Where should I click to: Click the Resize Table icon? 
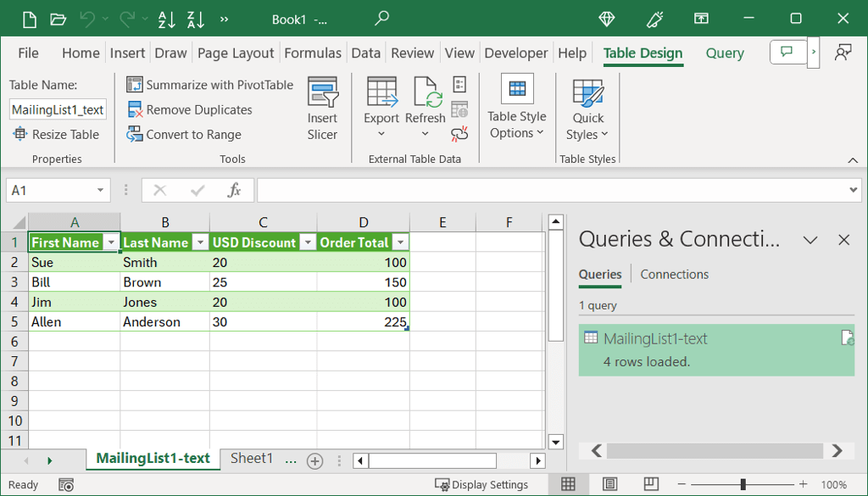[20, 134]
